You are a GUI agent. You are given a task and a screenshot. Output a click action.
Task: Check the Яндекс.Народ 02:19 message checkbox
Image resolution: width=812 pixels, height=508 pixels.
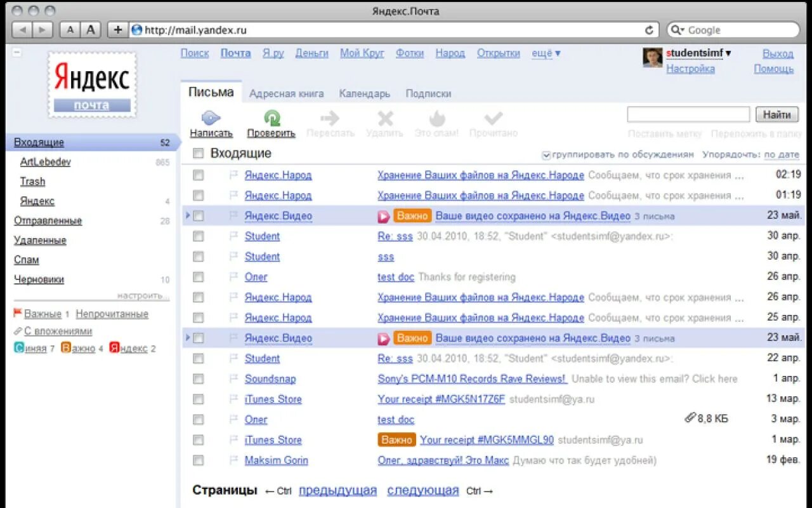tap(198, 175)
